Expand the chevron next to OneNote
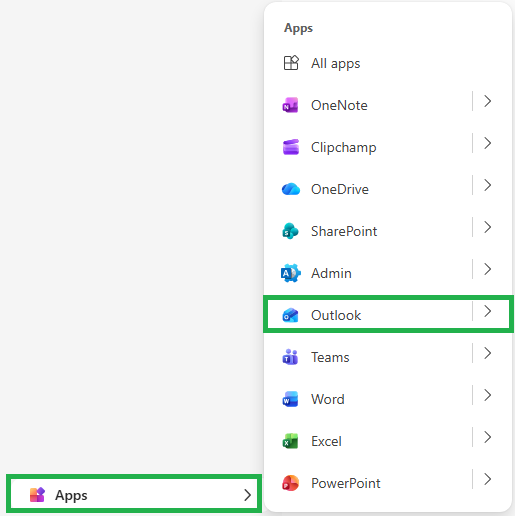This screenshot has height=516, width=515. tap(488, 101)
